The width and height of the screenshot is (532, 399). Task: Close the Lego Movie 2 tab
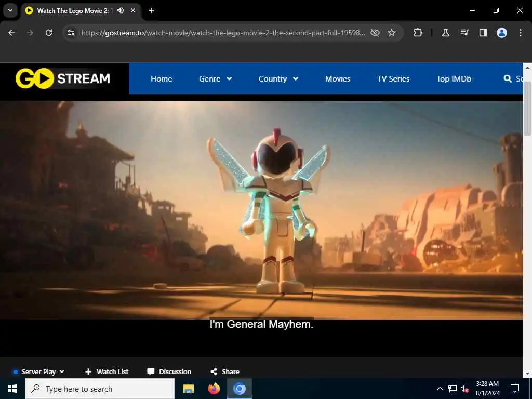(133, 10)
